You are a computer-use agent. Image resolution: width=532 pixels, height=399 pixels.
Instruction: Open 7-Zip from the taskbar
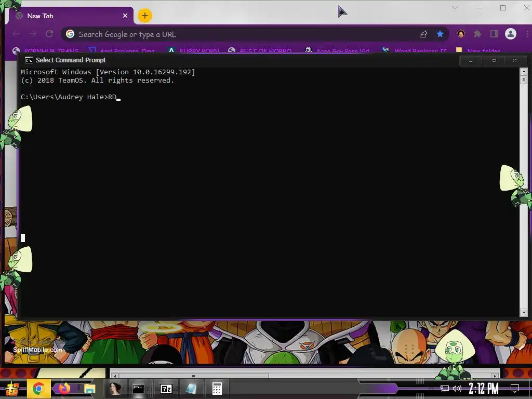166,389
